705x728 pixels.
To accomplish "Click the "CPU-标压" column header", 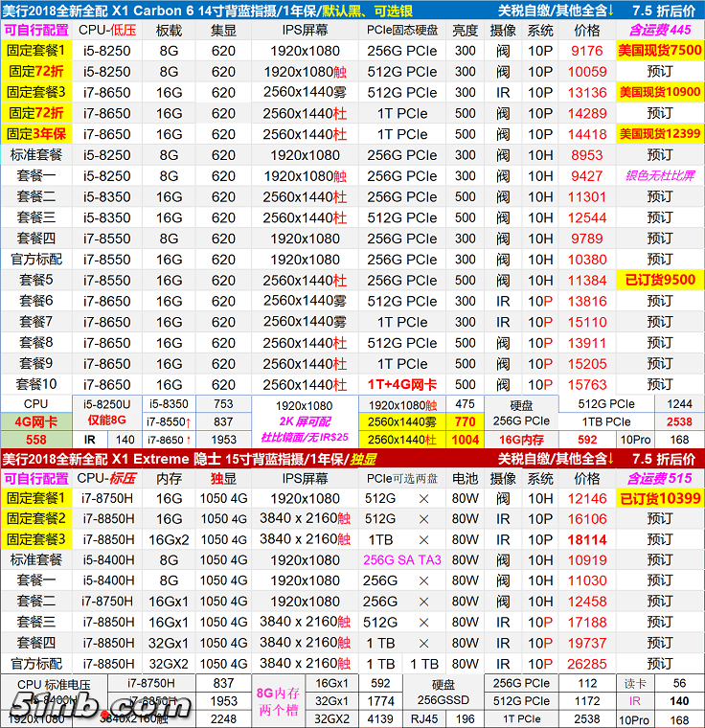I will 107,478.
